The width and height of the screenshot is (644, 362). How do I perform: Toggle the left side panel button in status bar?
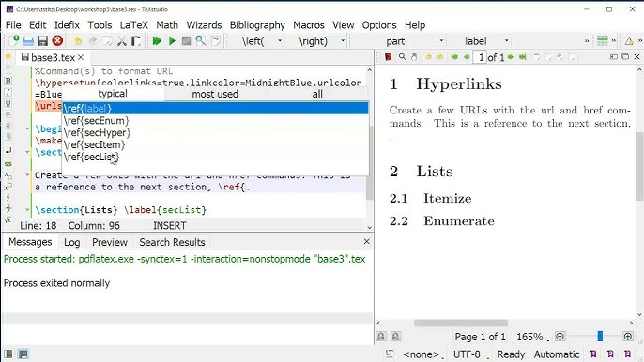pyautogui.click(x=8, y=354)
